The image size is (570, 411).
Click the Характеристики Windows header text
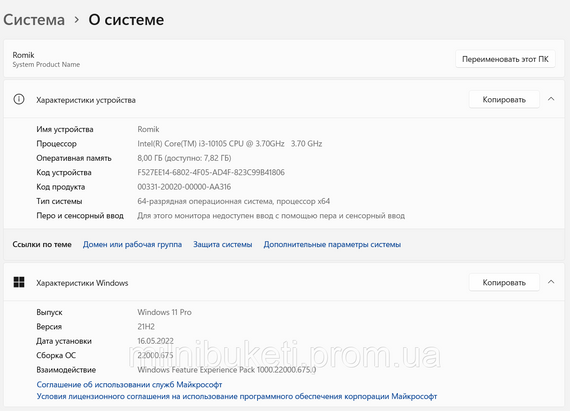coord(82,283)
